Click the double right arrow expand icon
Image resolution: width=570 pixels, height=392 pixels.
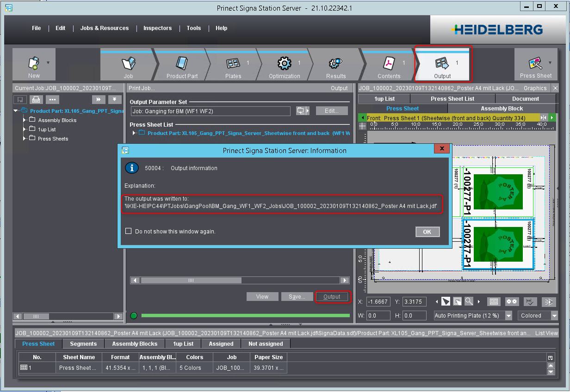(x=98, y=99)
